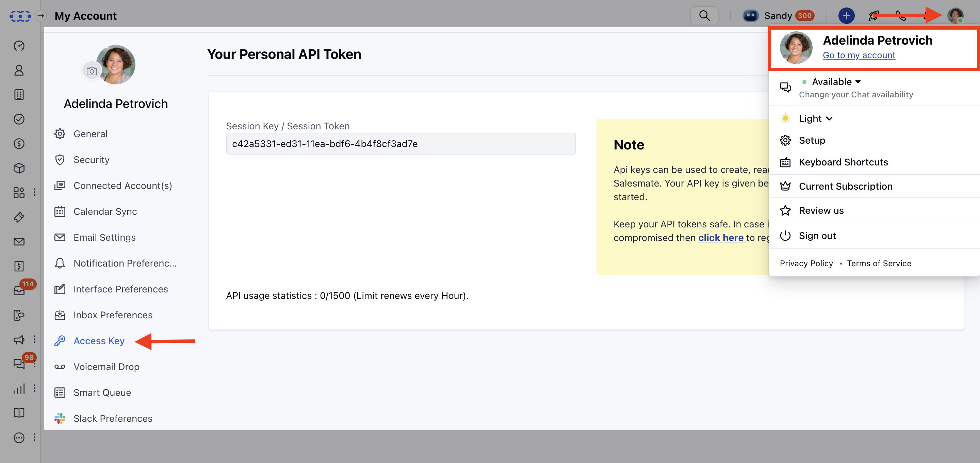Open Current Subscription from profile menu

(845, 187)
